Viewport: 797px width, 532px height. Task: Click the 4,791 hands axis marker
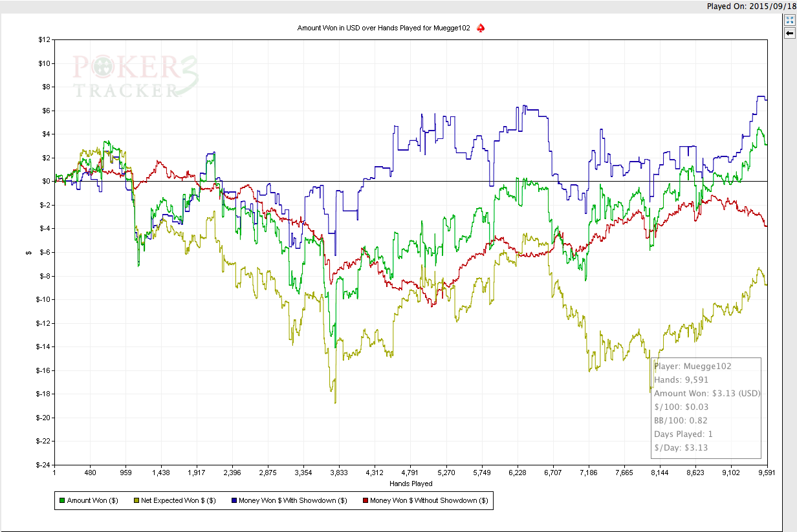tap(411, 473)
